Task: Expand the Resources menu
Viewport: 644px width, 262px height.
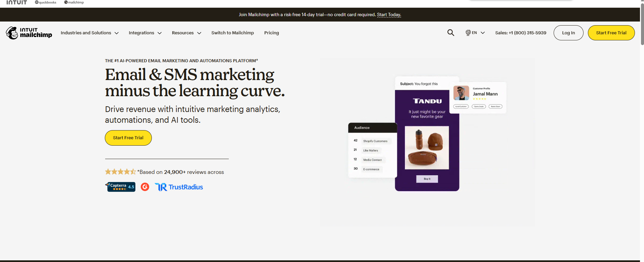Action: coord(186,33)
